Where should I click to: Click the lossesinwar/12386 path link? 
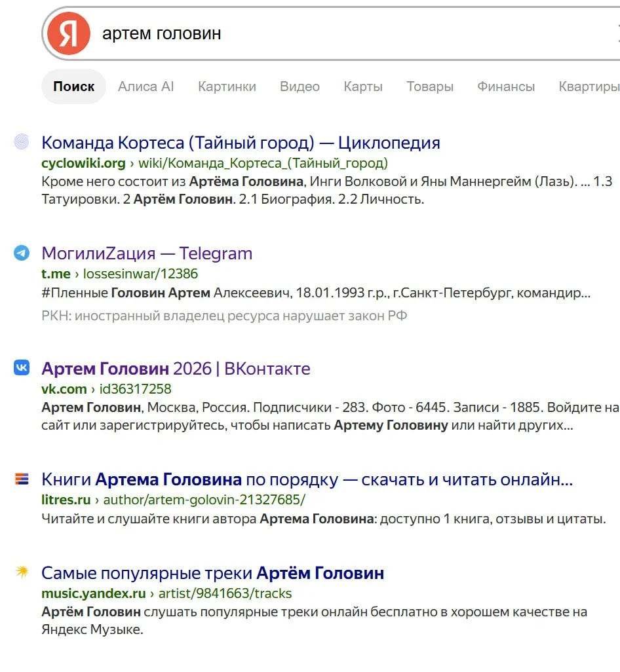pos(141,274)
